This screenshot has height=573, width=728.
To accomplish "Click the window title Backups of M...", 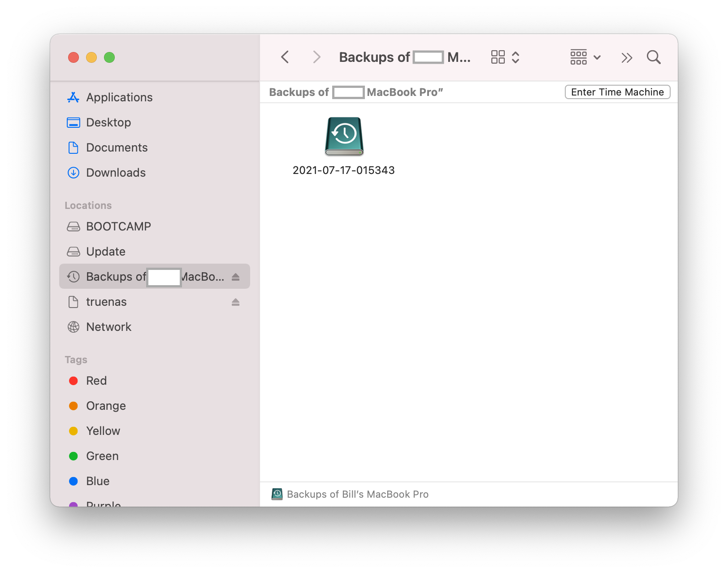I will click(405, 57).
